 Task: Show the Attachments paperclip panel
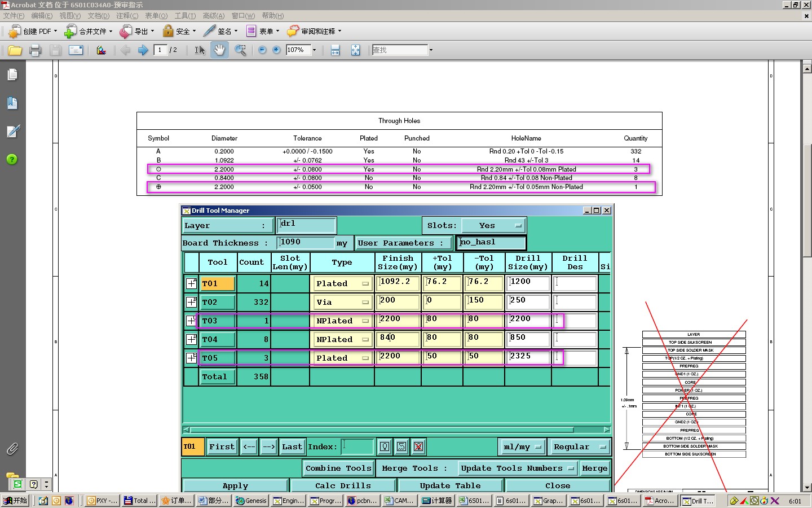[x=12, y=449]
